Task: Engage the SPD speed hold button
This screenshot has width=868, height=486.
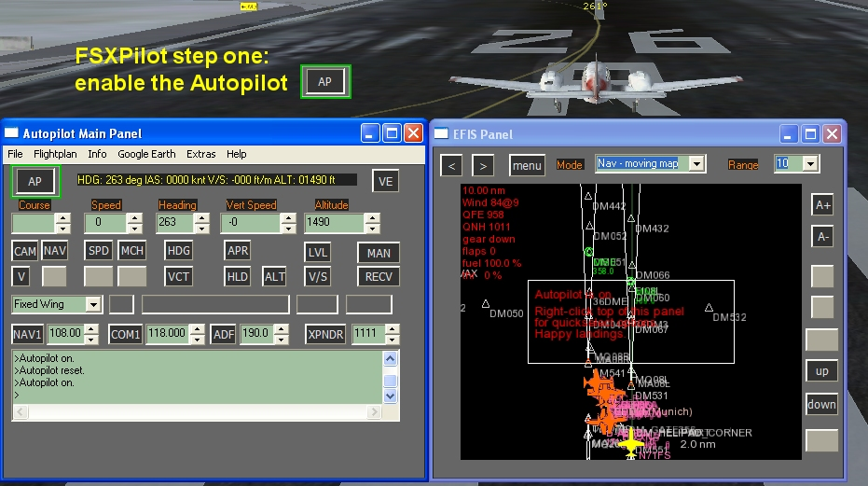Action: 99,251
